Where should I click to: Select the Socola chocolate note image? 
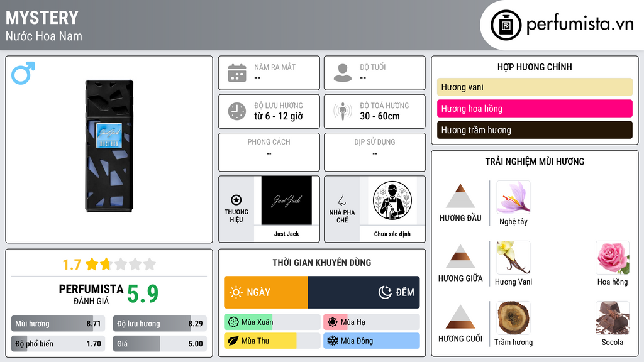[x=613, y=318]
